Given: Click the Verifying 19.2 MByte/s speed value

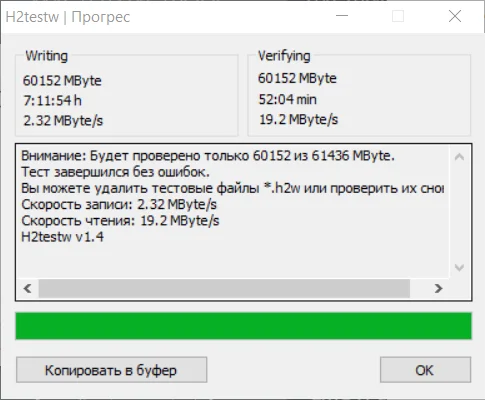Looking at the screenshot, I should pyautogui.click(x=298, y=119).
